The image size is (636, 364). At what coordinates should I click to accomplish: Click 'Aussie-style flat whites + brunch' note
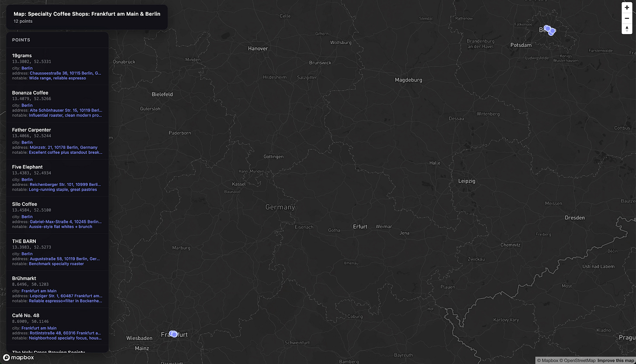(x=61, y=227)
